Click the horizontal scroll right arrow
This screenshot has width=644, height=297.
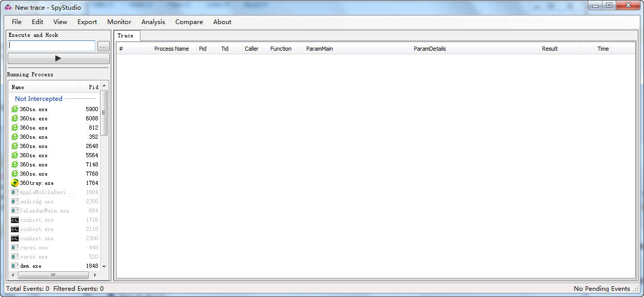pos(95,275)
